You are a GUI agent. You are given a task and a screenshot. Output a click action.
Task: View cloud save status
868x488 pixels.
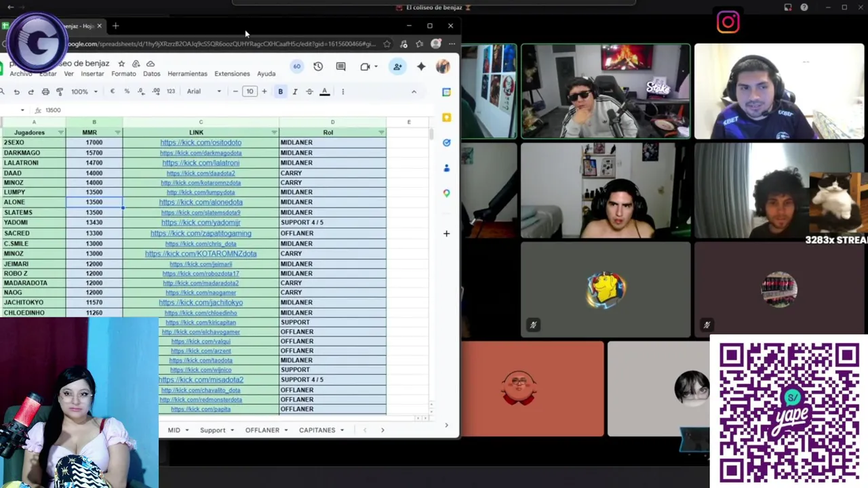(151, 64)
